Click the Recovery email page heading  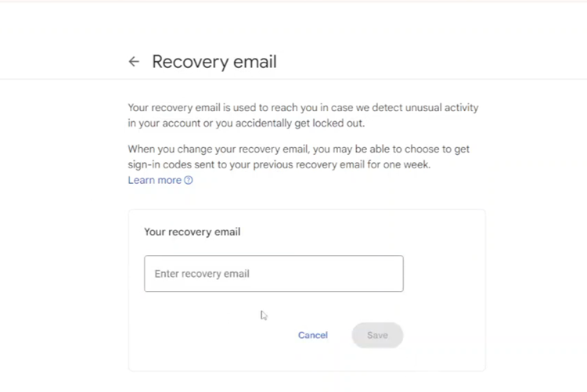tap(214, 62)
